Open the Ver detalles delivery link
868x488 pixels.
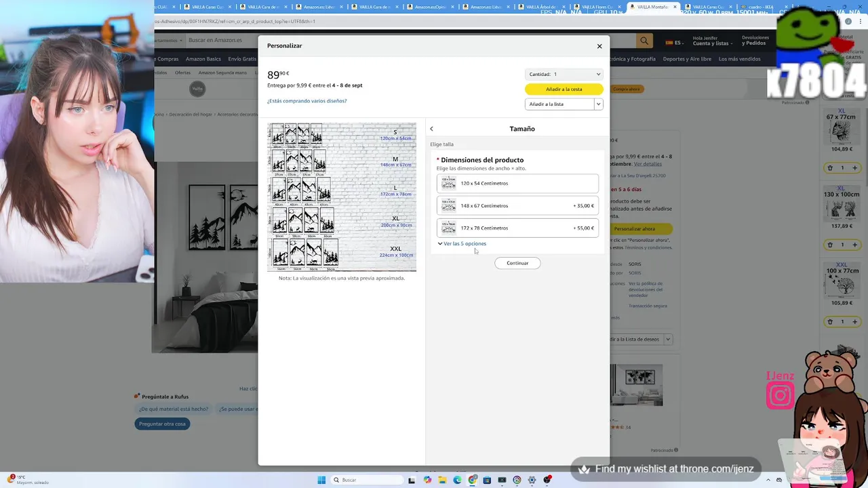[x=648, y=164]
